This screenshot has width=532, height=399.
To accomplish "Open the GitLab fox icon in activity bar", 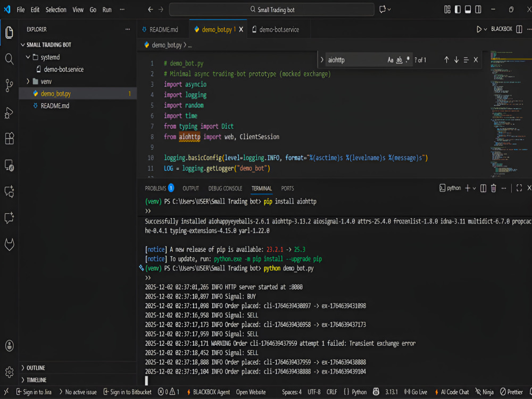I will (9, 244).
